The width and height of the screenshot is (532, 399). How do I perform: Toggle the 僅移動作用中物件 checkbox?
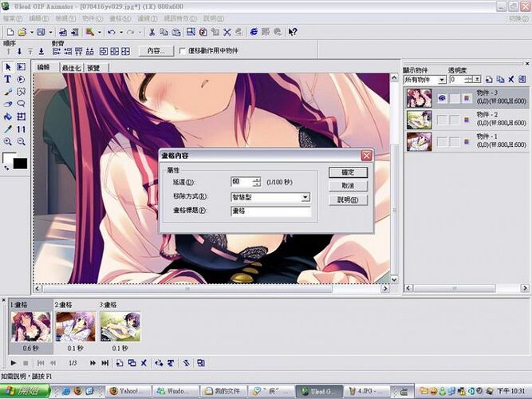coord(182,51)
